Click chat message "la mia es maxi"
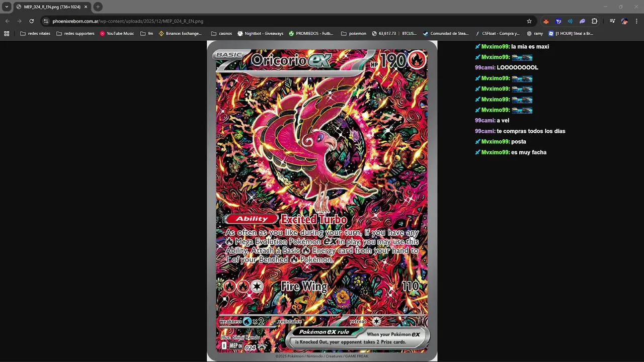The width and height of the screenshot is (644, 362). click(530, 47)
